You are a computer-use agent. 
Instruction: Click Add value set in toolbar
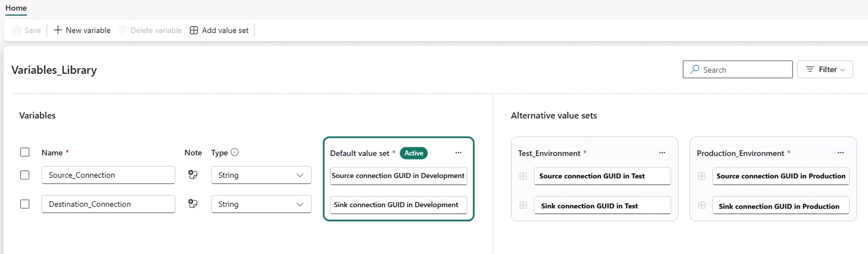coord(219,30)
